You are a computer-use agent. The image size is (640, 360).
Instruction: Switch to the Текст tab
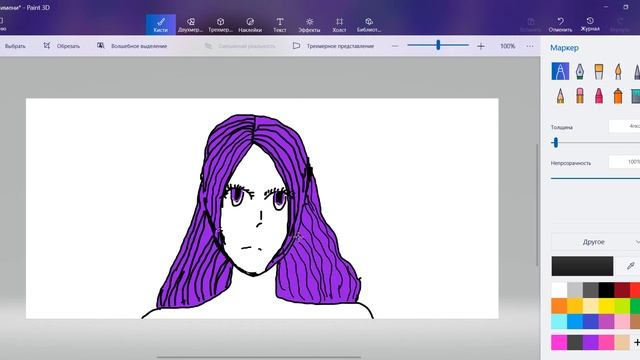(x=280, y=24)
